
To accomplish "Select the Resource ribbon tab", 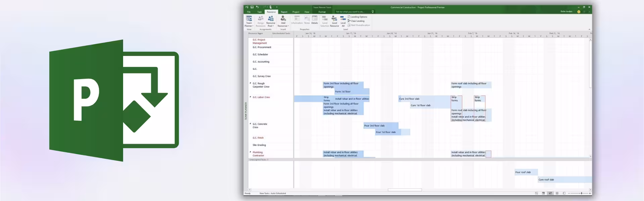I will tap(271, 12).
